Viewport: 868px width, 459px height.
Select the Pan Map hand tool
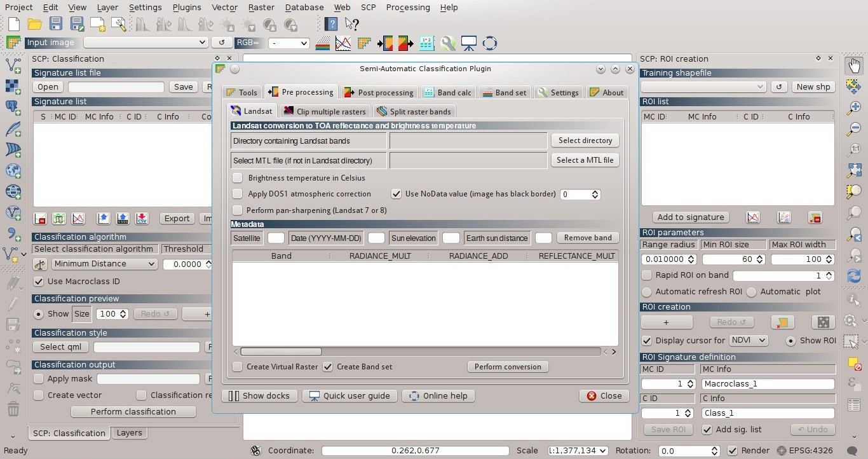click(x=853, y=64)
